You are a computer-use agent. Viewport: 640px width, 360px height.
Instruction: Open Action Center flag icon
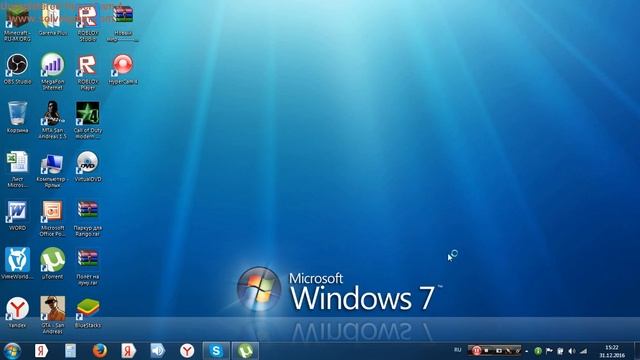[x=549, y=351]
